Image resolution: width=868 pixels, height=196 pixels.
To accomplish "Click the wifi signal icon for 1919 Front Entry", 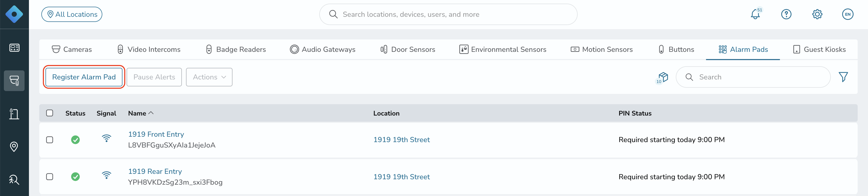I will (x=106, y=138).
